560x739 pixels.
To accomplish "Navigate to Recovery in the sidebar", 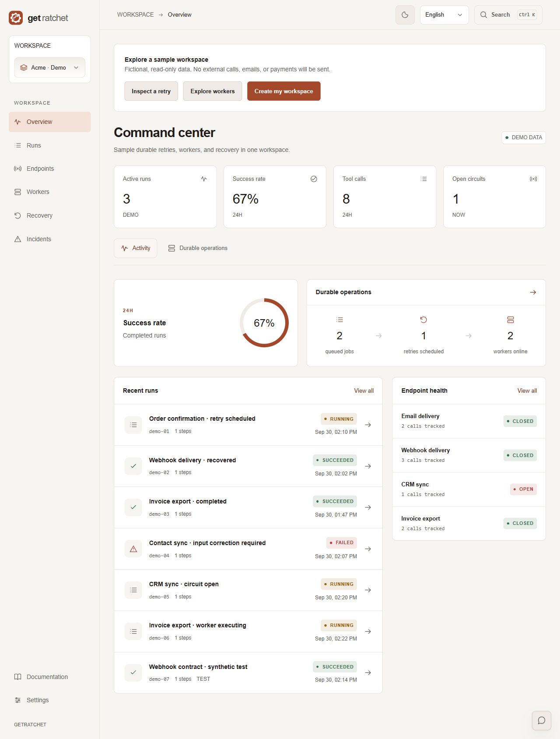I will [50, 215].
